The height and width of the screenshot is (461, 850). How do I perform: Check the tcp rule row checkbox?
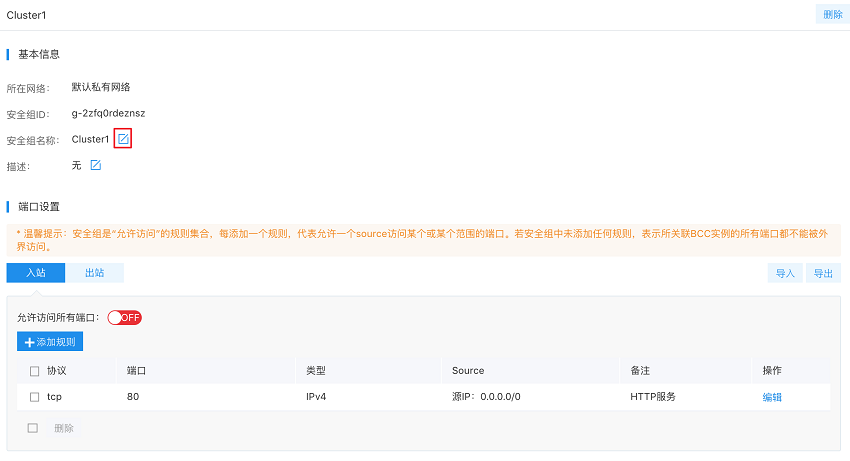[x=35, y=397]
